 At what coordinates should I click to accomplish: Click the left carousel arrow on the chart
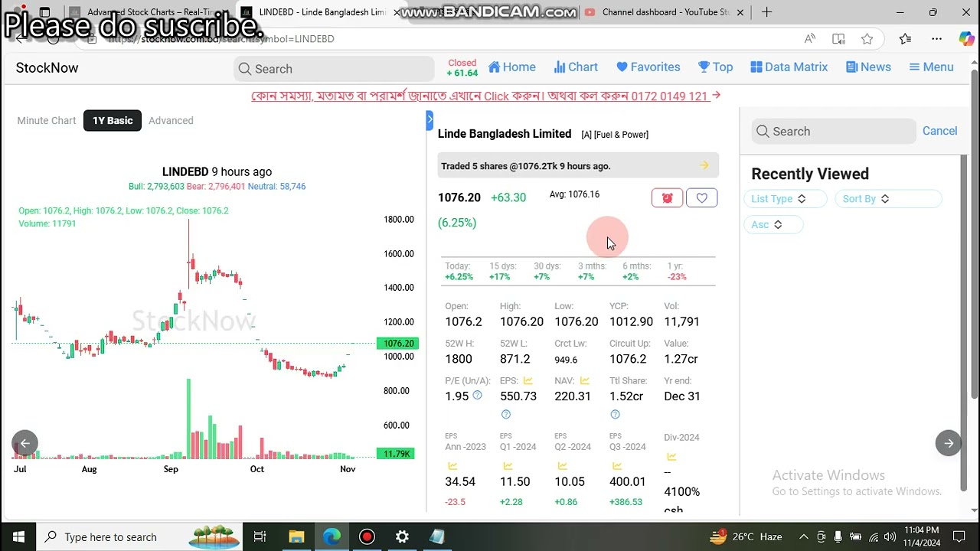[24, 443]
